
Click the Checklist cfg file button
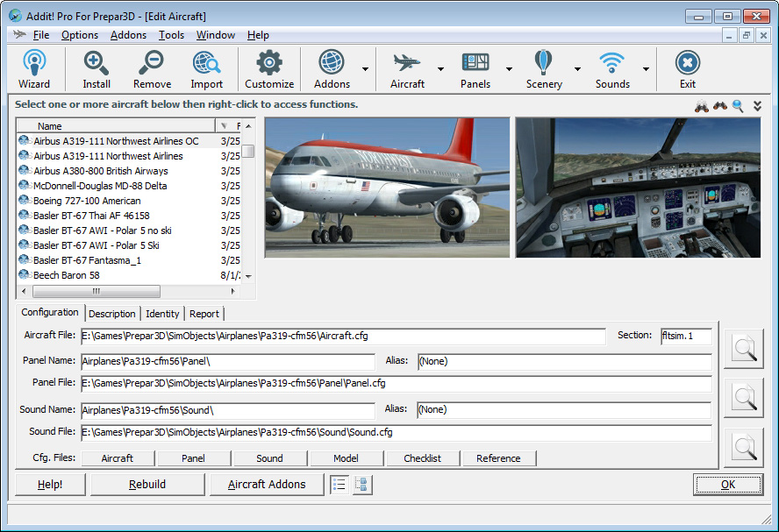(422, 458)
